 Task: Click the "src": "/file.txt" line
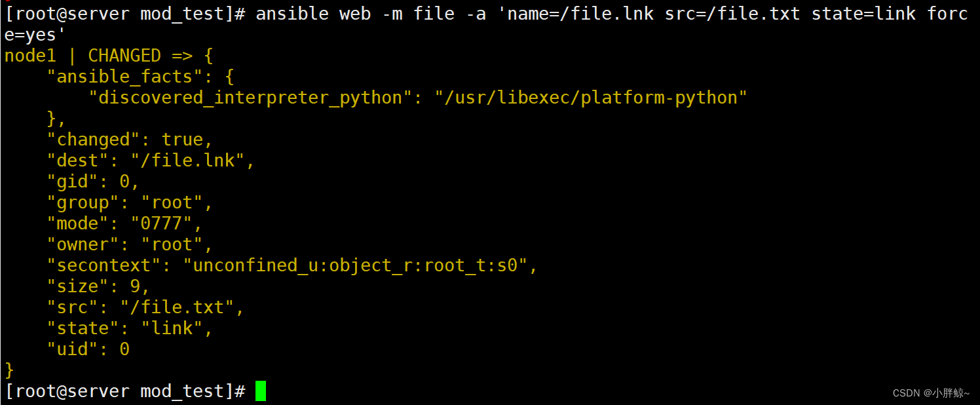click(x=145, y=307)
